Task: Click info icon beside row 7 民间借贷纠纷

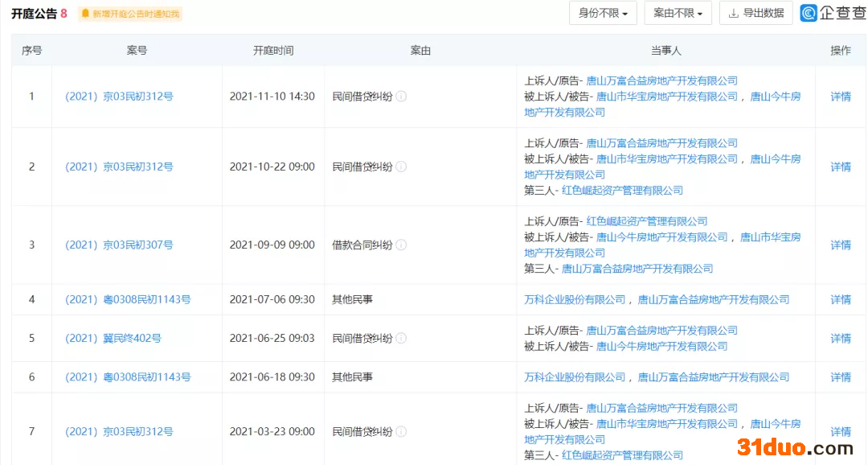Action: point(401,432)
